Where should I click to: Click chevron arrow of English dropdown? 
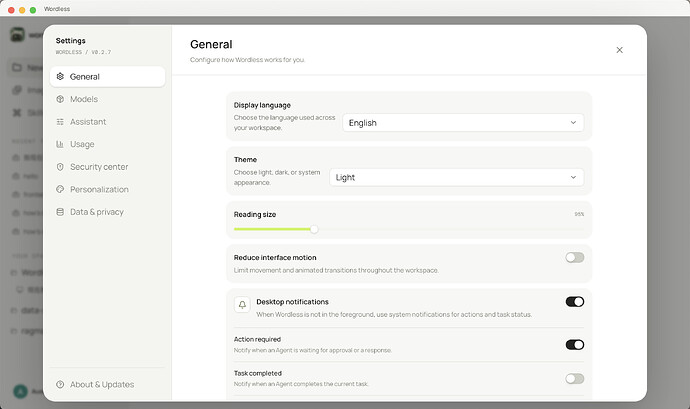[573, 123]
